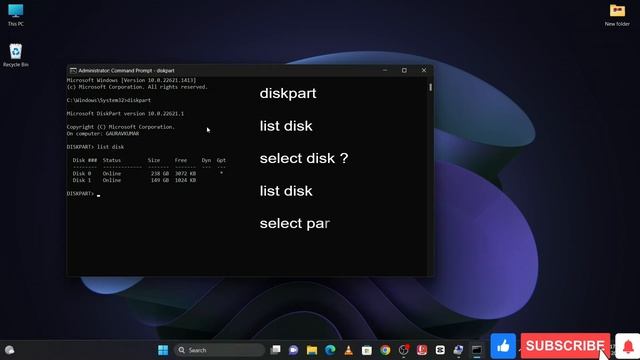Click the Command Prompt vertical scrollbar thumb
The height and width of the screenshot is (360, 640).
(x=430, y=87)
